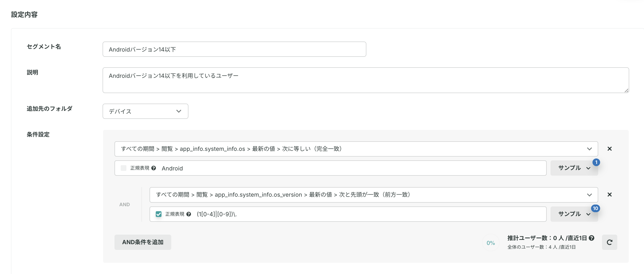Click the 0% progress indicator circle

pyautogui.click(x=490, y=243)
